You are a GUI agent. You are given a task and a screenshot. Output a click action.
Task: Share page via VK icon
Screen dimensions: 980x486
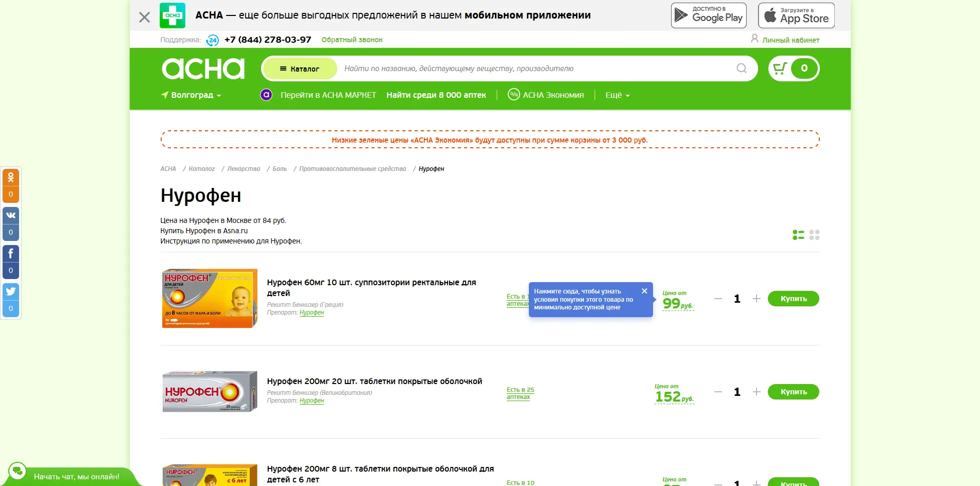(x=11, y=216)
